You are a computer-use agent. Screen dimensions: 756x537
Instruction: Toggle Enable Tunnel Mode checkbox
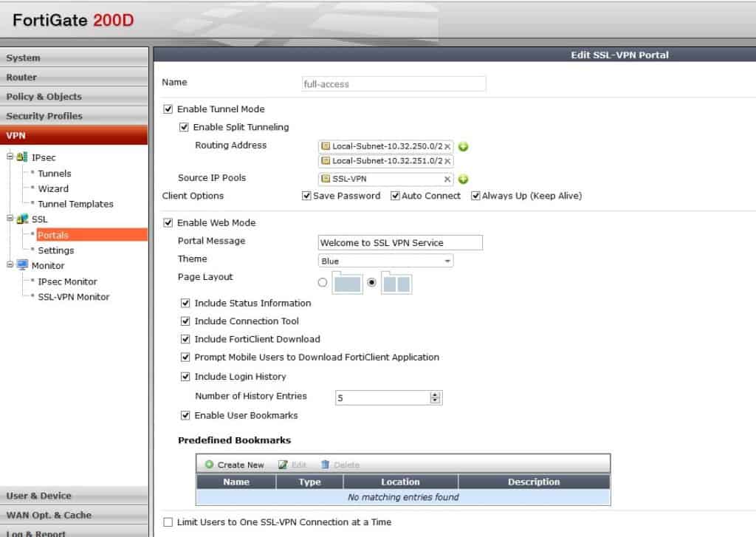coord(168,109)
